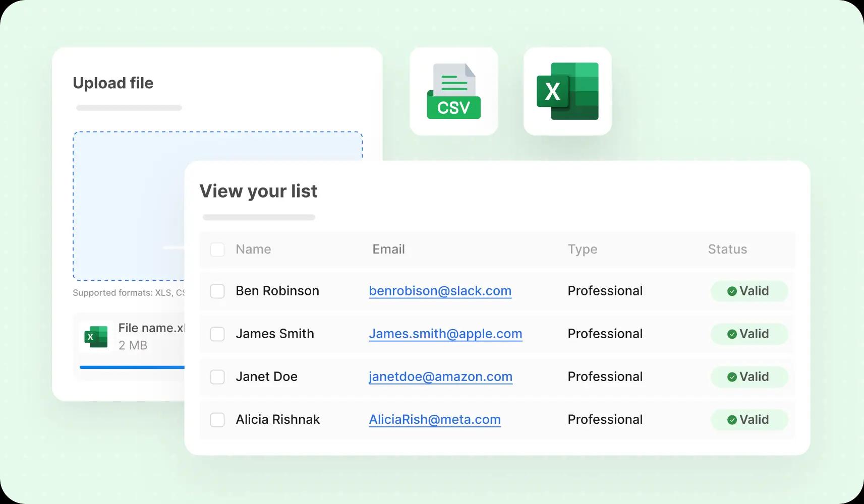The width and height of the screenshot is (864, 504).
Task: Open the benrobison@slack.com email link
Action: click(x=440, y=291)
